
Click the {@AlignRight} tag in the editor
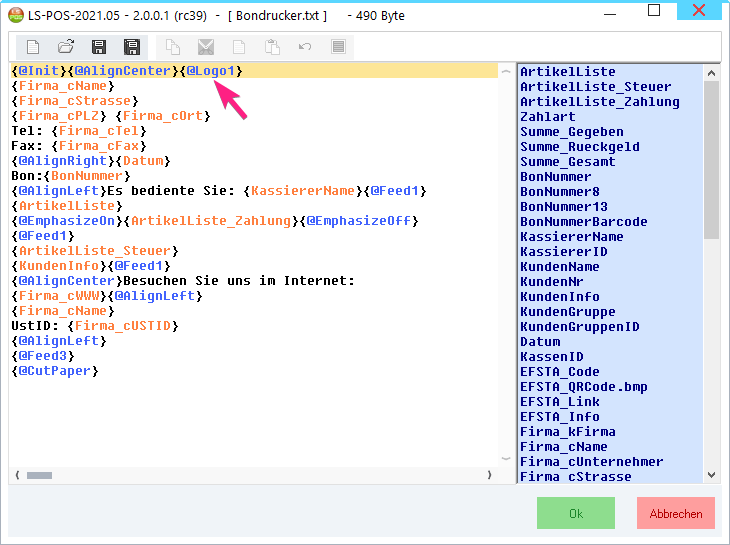[x=63, y=161]
